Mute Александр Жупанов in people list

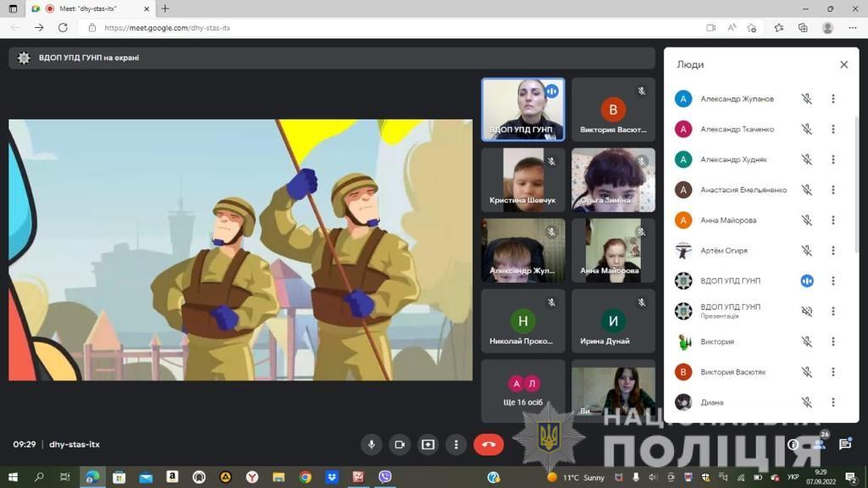click(x=807, y=99)
